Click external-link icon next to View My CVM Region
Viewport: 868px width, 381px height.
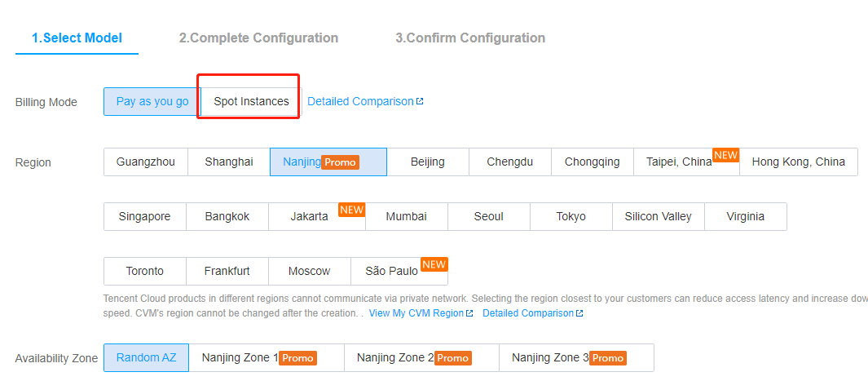click(x=469, y=313)
